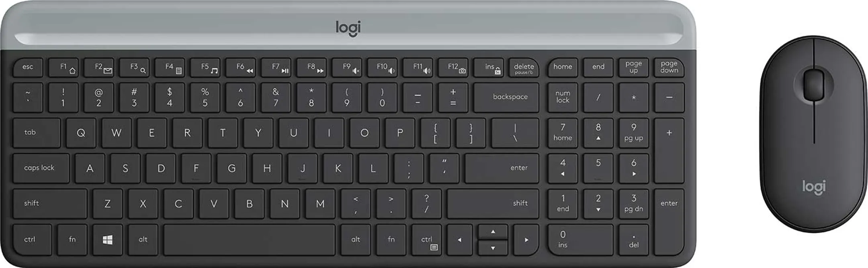The width and height of the screenshot is (868, 268).
Task: Click the esc key
Action: 28,67
